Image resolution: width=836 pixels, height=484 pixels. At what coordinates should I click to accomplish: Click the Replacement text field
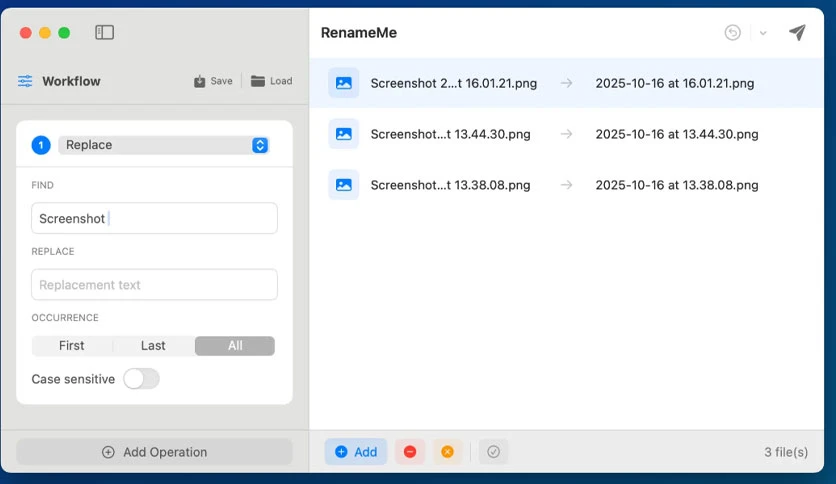[x=154, y=285]
